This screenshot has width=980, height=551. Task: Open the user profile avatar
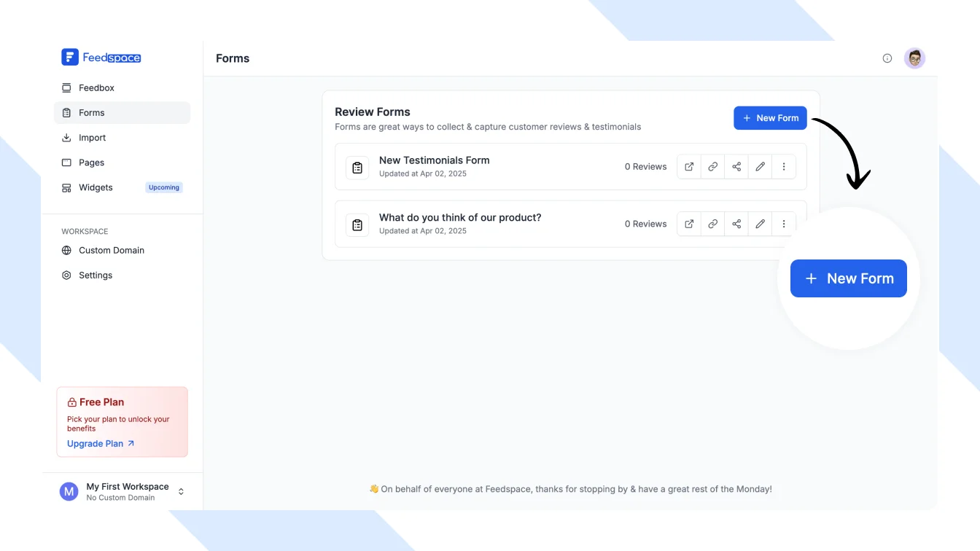tap(914, 58)
